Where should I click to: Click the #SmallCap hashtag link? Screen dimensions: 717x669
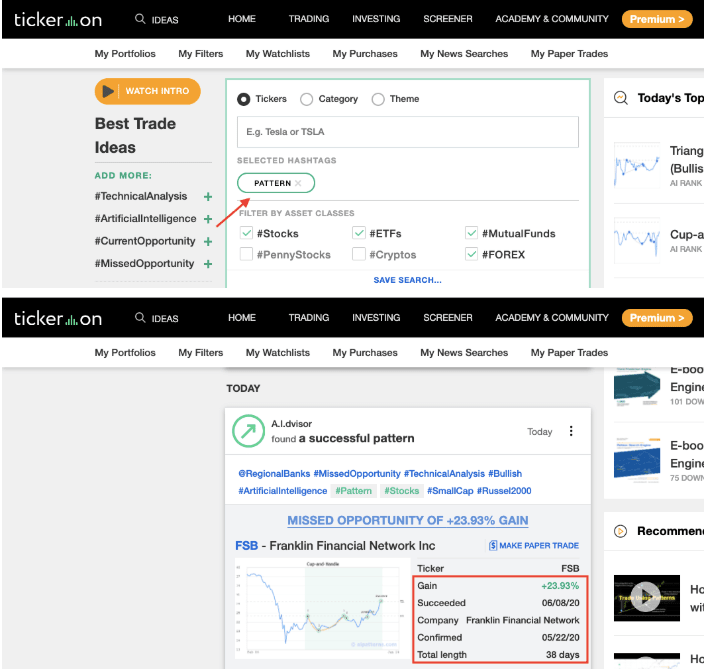(x=450, y=491)
